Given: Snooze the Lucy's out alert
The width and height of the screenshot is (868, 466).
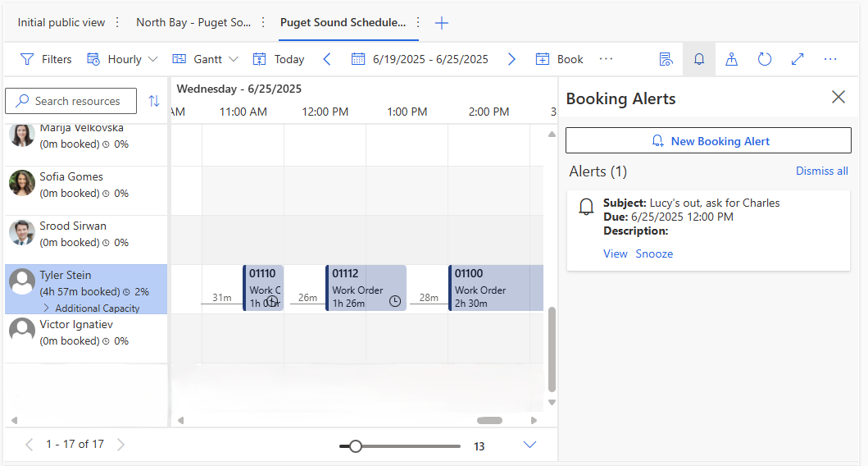Looking at the screenshot, I should (654, 254).
